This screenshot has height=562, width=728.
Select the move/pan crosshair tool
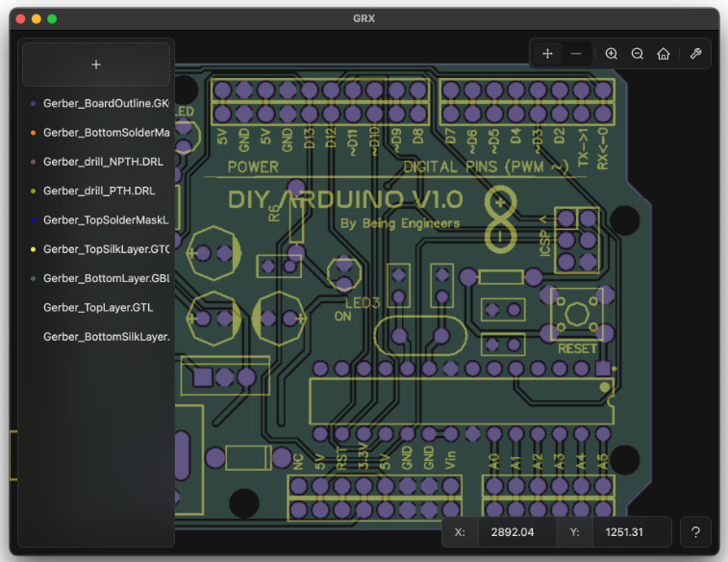click(x=547, y=54)
